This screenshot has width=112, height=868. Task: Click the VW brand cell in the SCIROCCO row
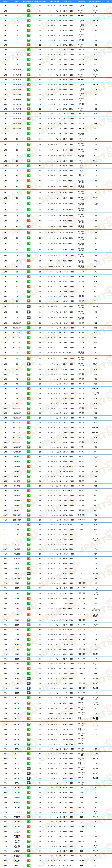coord(5,865)
